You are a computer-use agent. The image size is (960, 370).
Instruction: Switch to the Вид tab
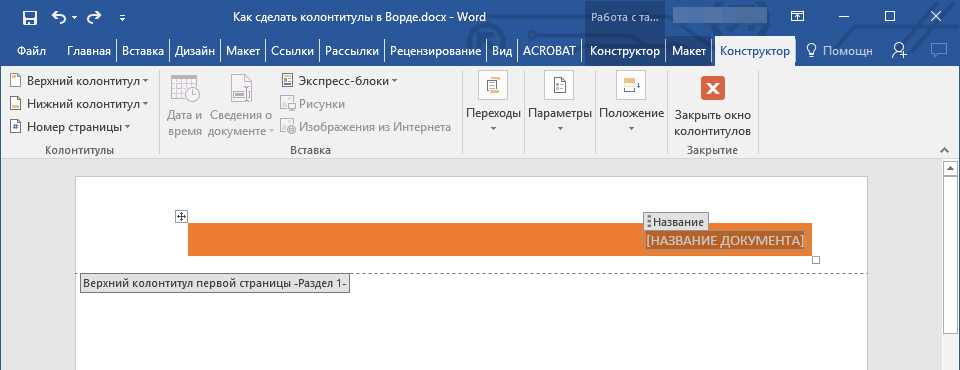coord(502,51)
